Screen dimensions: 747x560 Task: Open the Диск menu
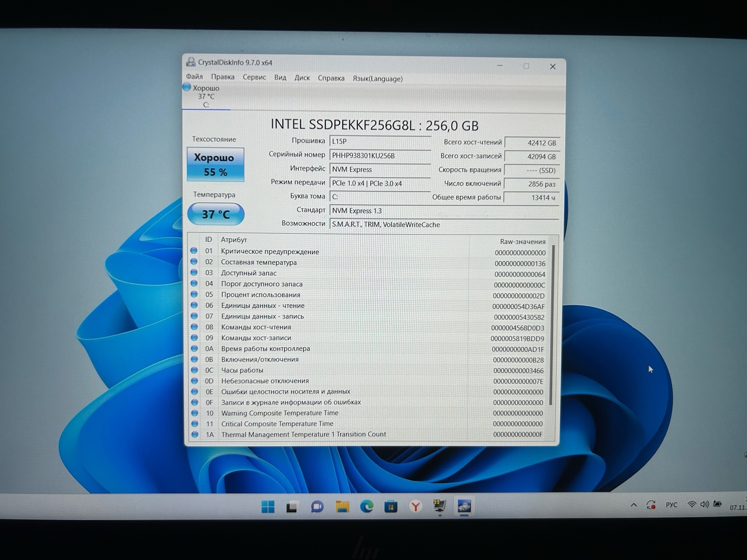pyautogui.click(x=302, y=78)
